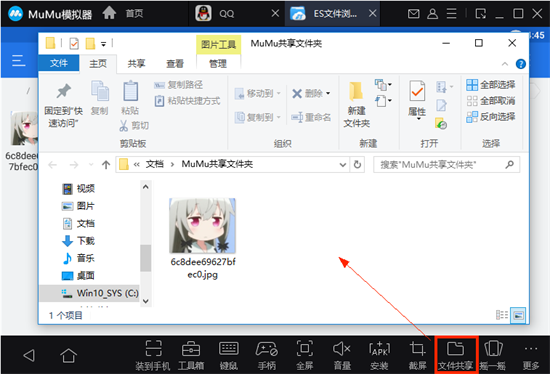The image size is (550, 374).
Task: Click the history icon in 打开 group
Action: pyautogui.click(x=441, y=123)
